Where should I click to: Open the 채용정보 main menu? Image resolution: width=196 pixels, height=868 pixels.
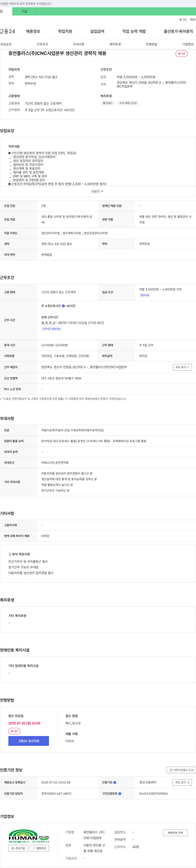click(x=33, y=31)
